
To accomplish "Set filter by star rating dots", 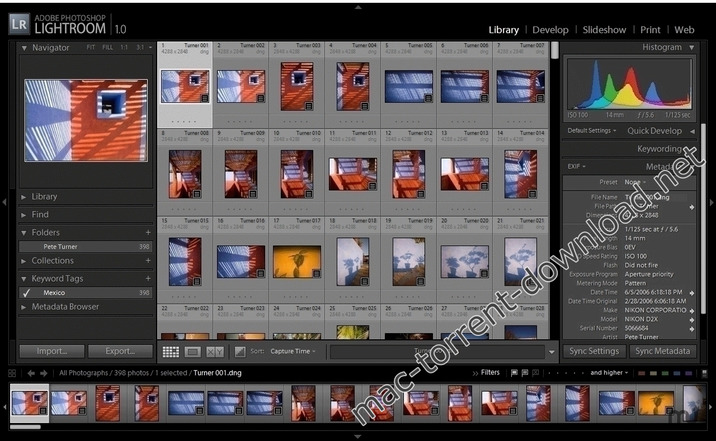I will coord(566,373).
